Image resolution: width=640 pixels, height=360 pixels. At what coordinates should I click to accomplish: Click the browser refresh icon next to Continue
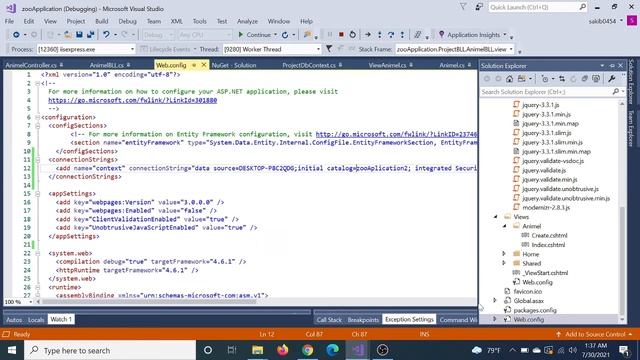[285, 35]
